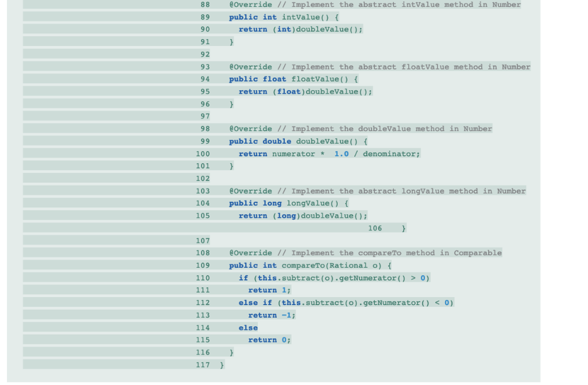Click the compareTo @Override comment on line 108
The height and width of the screenshot is (385, 588).
tap(366, 253)
